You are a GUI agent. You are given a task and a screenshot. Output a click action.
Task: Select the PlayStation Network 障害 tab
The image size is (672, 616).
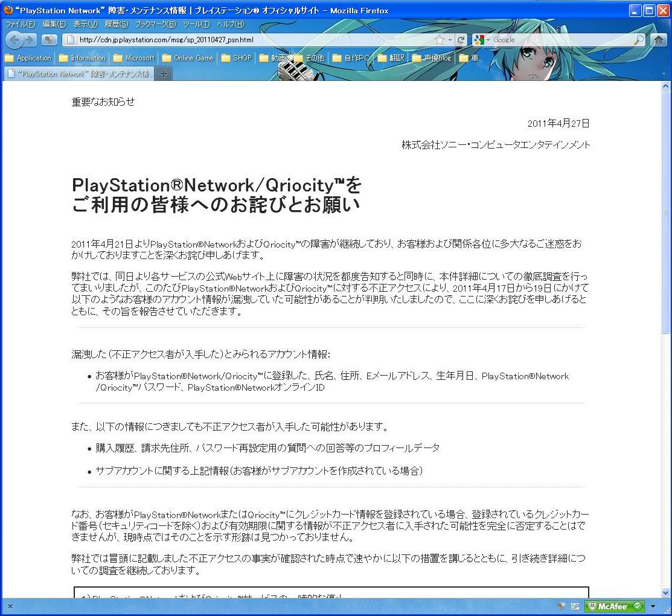point(79,74)
